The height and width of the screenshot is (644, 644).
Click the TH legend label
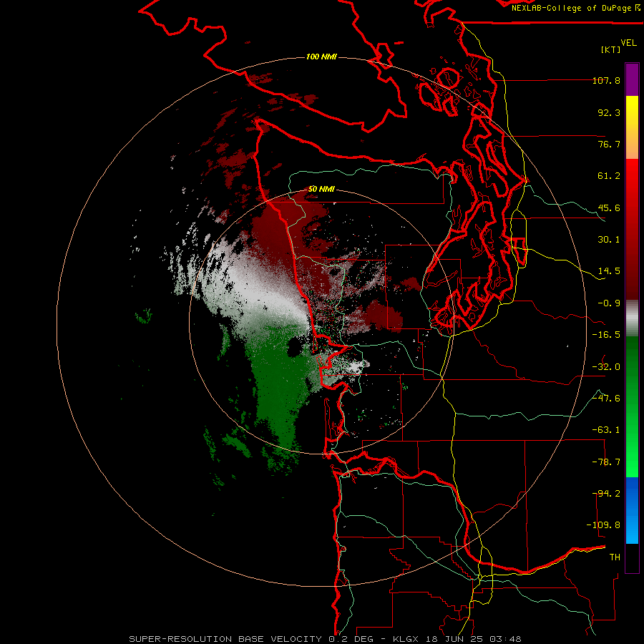[x=615, y=557]
